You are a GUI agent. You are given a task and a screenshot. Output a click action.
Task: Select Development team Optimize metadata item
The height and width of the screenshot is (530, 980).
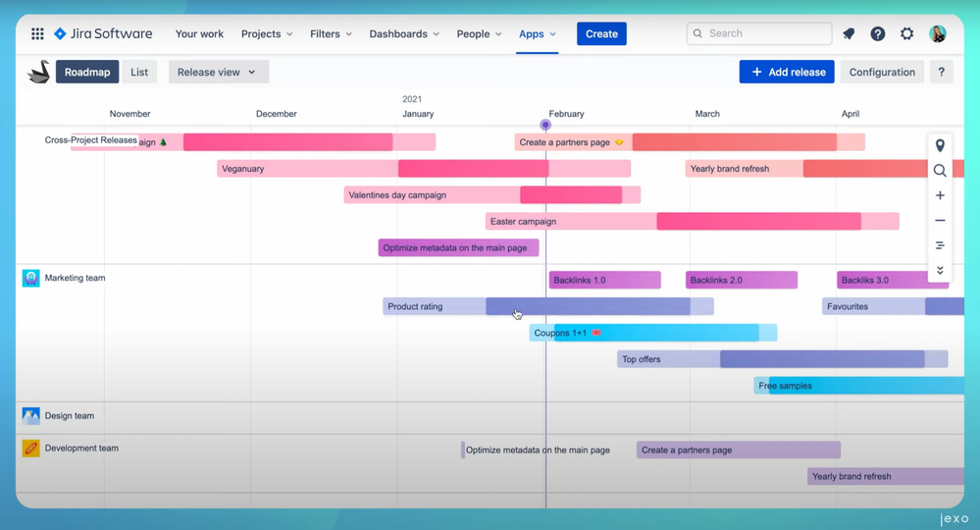(537, 450)
